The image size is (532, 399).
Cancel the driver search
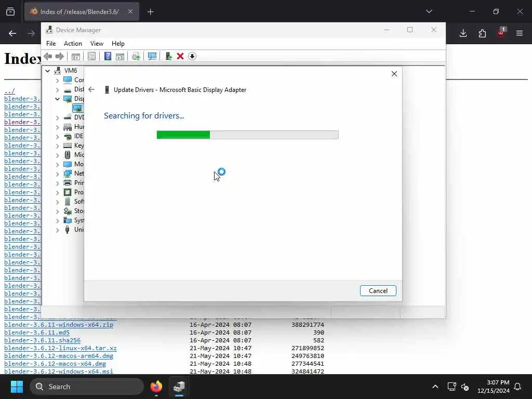click(378, 291)
